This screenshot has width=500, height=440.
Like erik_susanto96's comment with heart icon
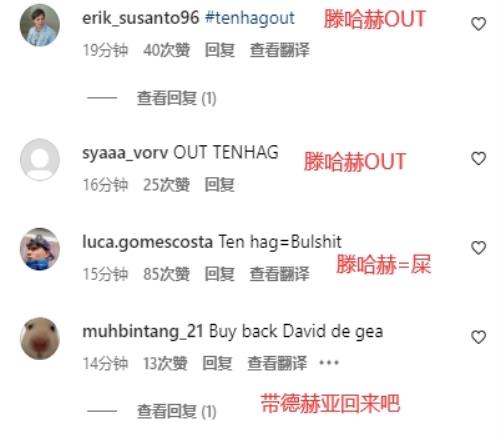[478, 24]
